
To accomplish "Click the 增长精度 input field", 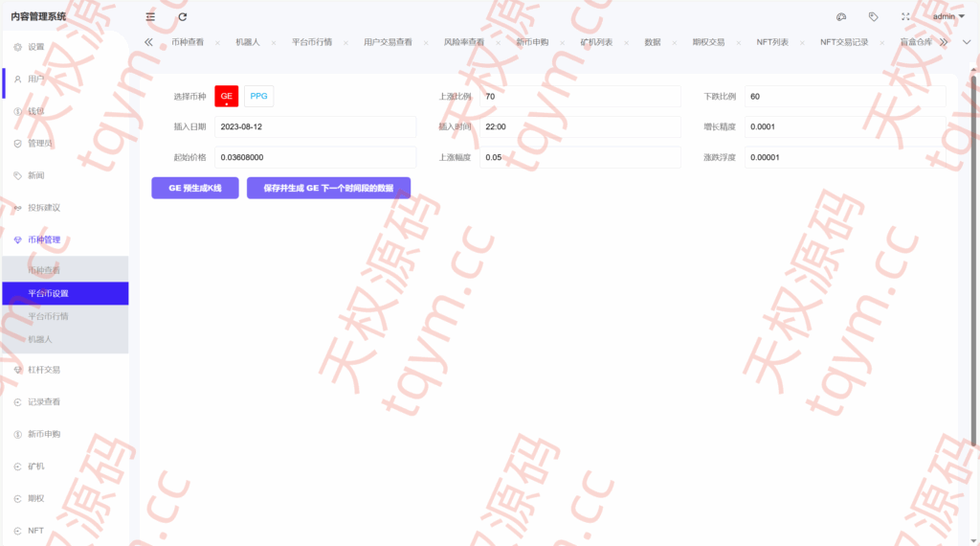I will 845,126.
